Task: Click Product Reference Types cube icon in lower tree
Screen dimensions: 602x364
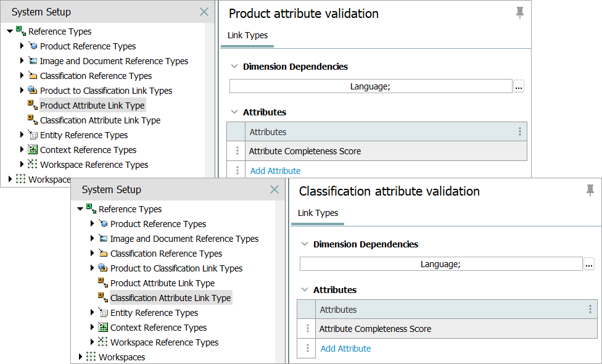Action: [x=103, y=223]
